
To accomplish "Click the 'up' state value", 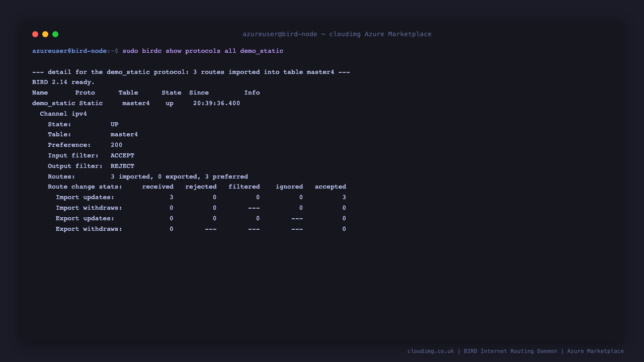I will pos(170,103).
